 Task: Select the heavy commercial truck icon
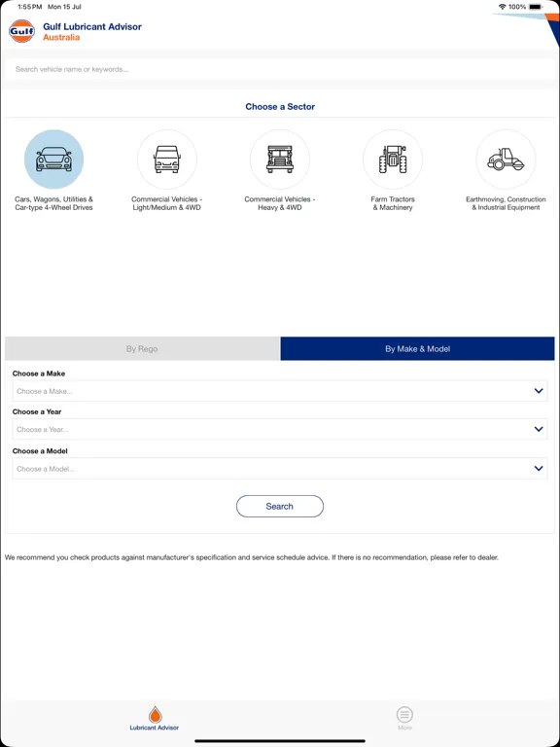pos(280,160)
